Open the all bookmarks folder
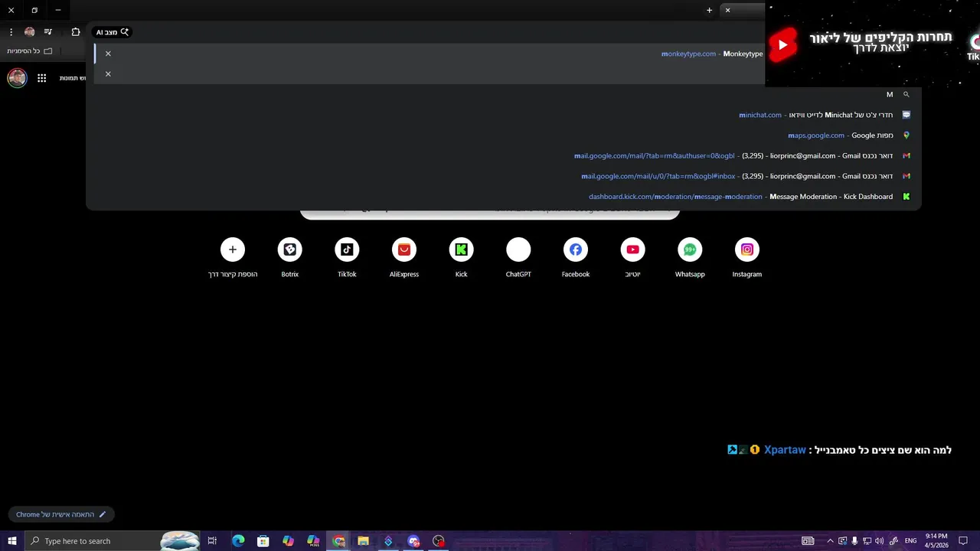Viewport: 980px width, 551px height. click(29, 51)
